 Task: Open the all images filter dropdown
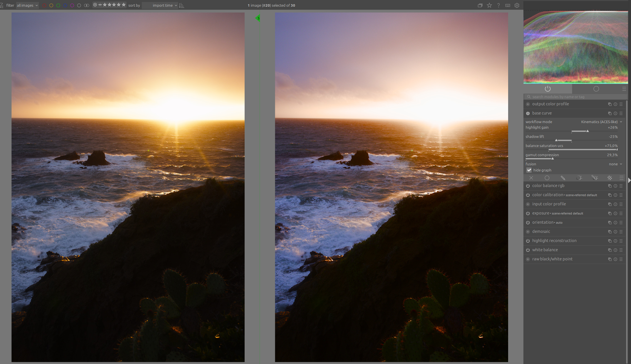click(27, 5)
